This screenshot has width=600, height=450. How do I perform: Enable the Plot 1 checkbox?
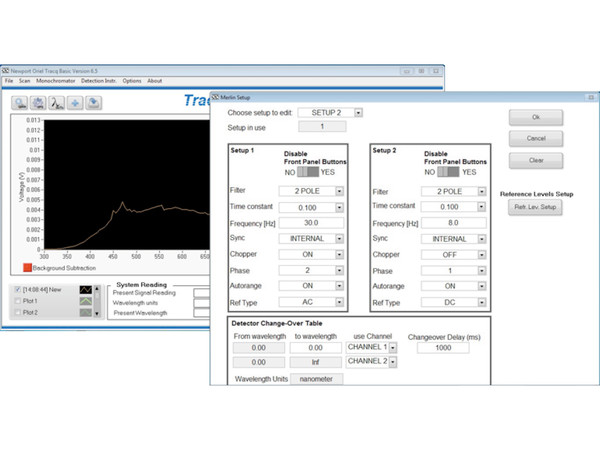point(15,300)
